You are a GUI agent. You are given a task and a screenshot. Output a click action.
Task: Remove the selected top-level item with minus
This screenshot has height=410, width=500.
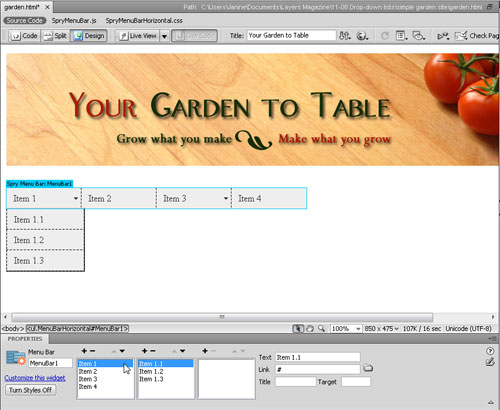(x=92, y=351)
